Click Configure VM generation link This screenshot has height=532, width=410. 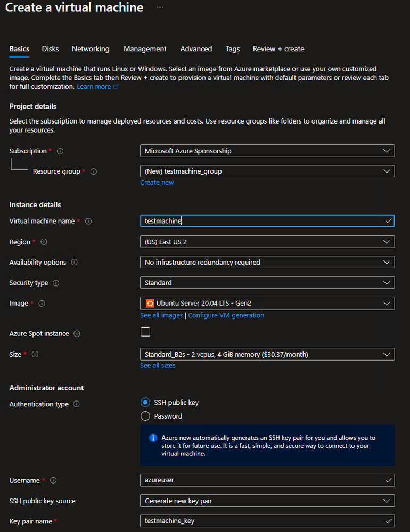coord(226,315)
